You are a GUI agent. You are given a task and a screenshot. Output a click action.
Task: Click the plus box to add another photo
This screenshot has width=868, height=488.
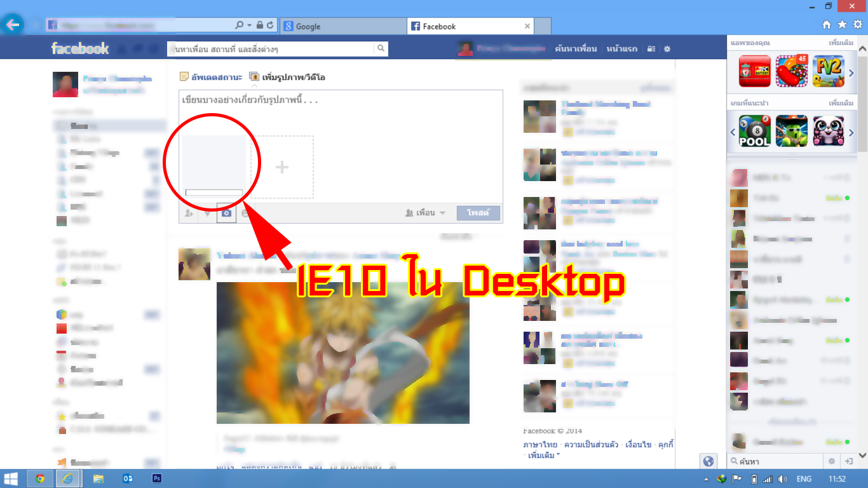[x=281, y=167]
